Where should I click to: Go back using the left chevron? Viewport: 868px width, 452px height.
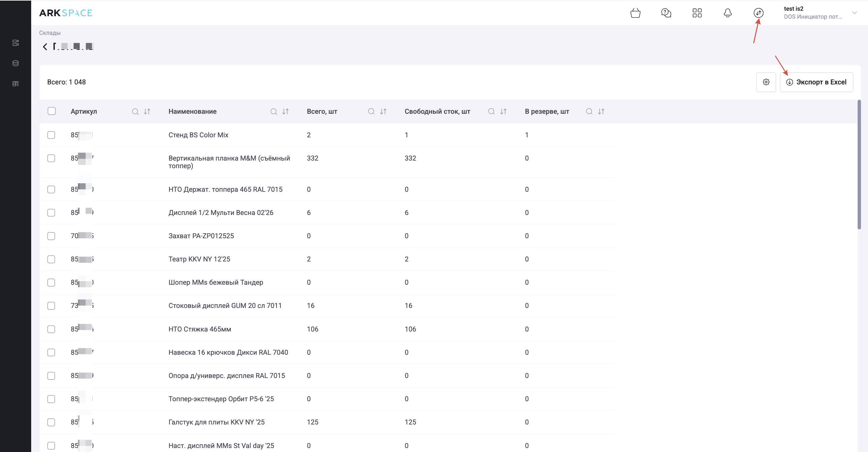45,47
